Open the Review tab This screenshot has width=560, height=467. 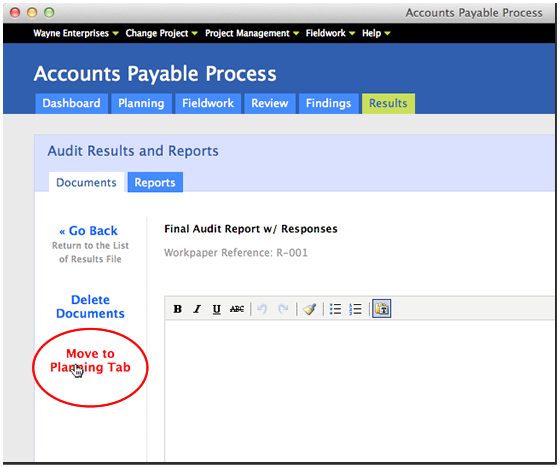coord(270,104)
